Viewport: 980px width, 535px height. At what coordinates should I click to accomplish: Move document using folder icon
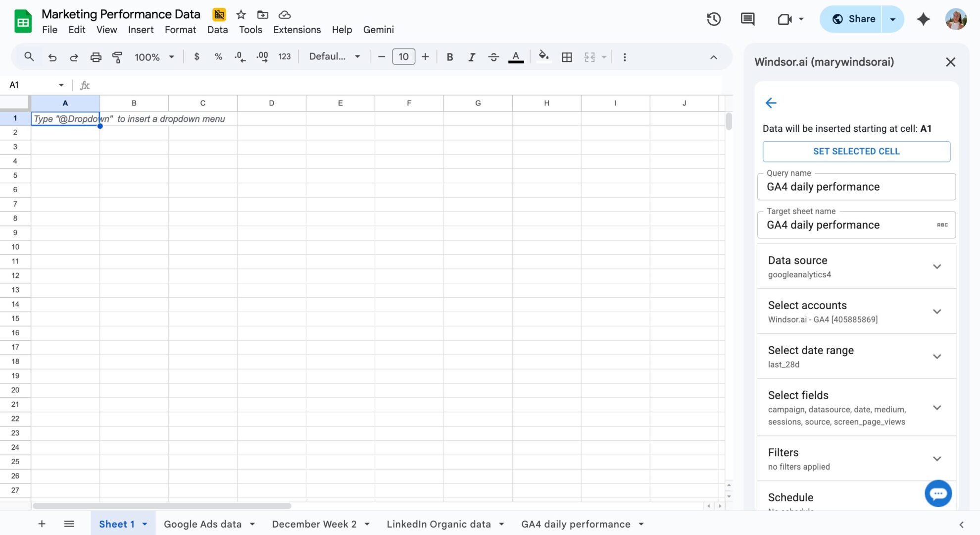pyautogui.click(x=263, y=14)
